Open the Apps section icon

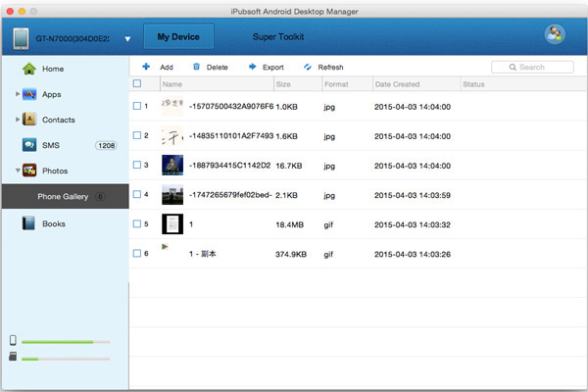point(29,94)
